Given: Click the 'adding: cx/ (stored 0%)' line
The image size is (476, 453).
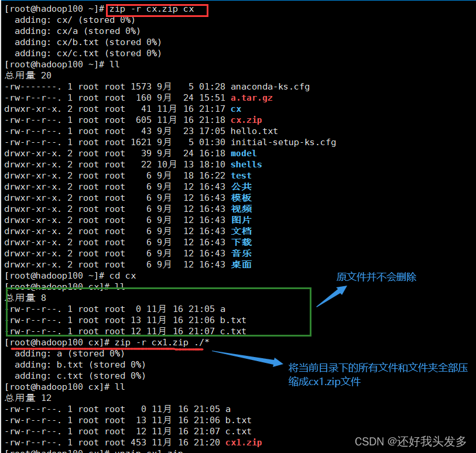Looking at the screenshot, I should click(75, 20).
